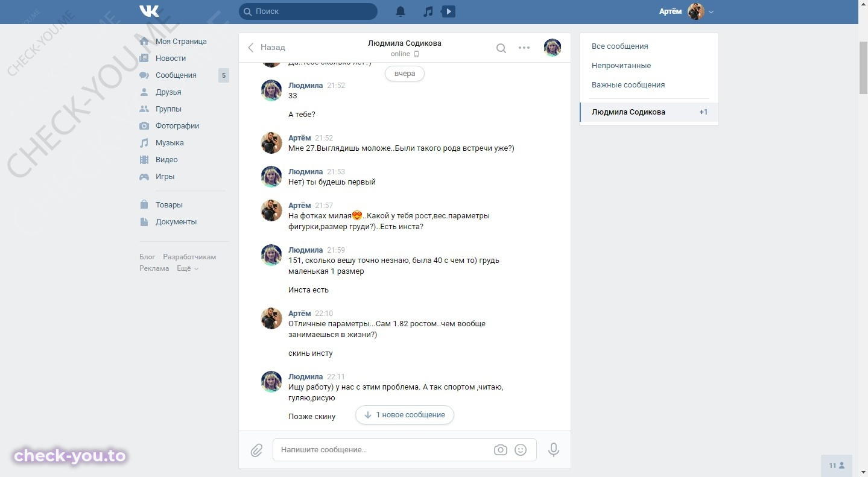
Task: Open notifications bell in top bar
Action: [x=401, y=11]
